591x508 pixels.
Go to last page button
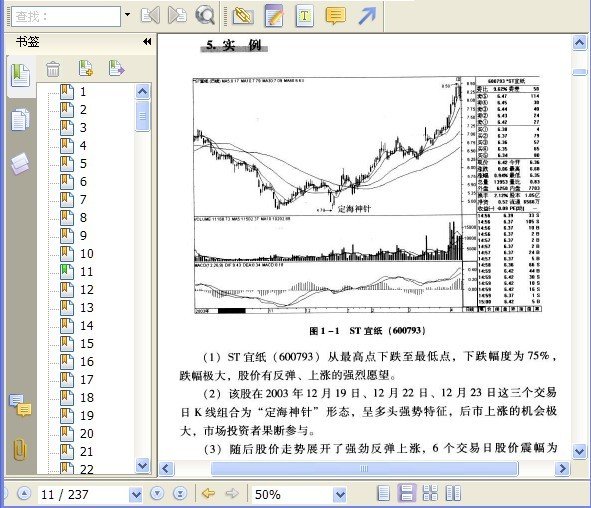(x=180, y=493)
